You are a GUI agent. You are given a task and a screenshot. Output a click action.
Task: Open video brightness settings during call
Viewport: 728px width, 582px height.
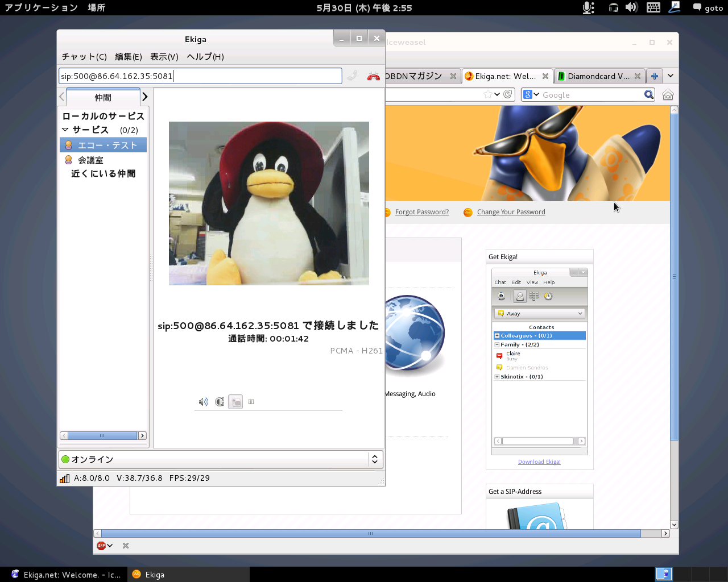pos(220,402)
